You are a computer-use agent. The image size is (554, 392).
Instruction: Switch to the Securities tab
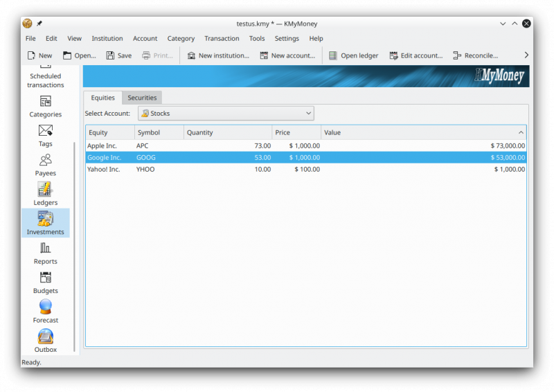[142, 98]
